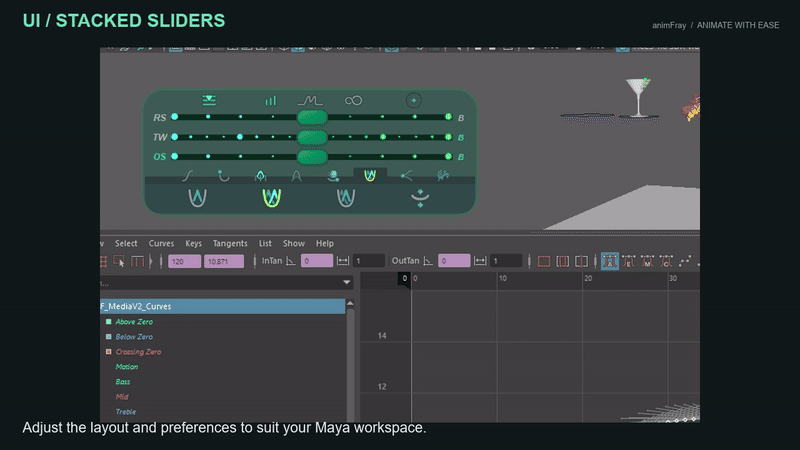Click the third gray W wave mode icon
The image size is (800, 450).
pyautogui.click(x=346, y=197)
